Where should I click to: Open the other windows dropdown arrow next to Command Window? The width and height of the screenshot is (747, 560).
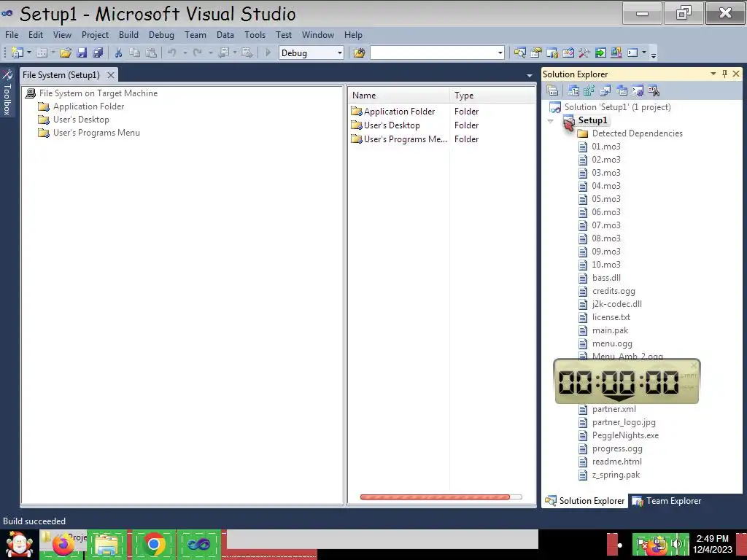coord(644,52)
